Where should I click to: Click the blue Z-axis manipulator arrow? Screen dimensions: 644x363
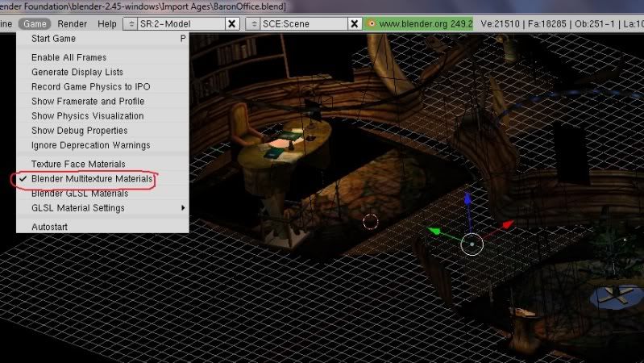pyautogui.click(x=467, y=199)
